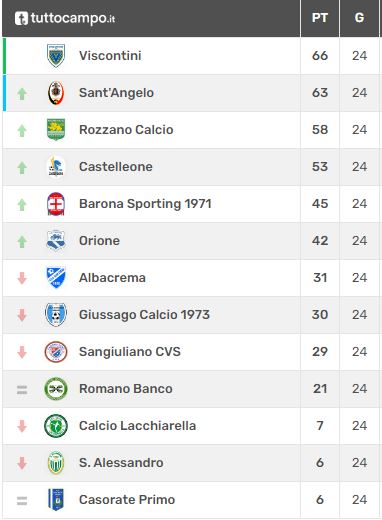Open the S. Alessandro team link
Image resolution: width=382 pixels, height=520 pixels.
tap(121, 463)
